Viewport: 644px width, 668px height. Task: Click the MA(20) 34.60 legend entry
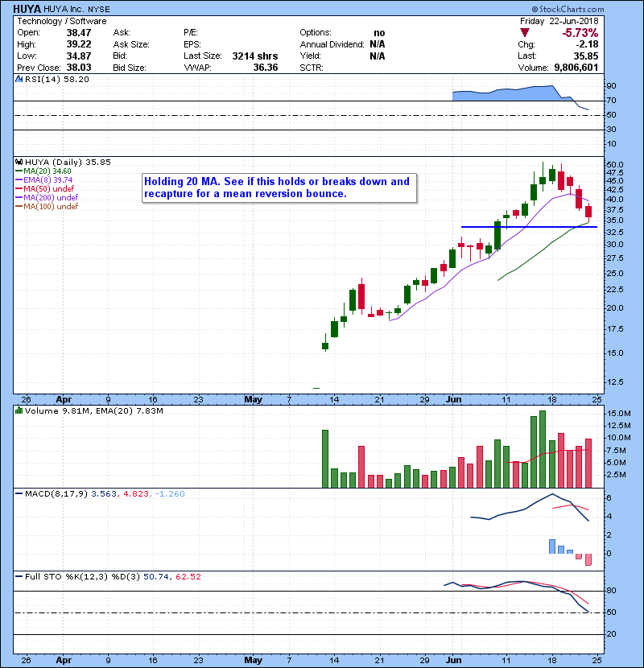pos(43,171)
